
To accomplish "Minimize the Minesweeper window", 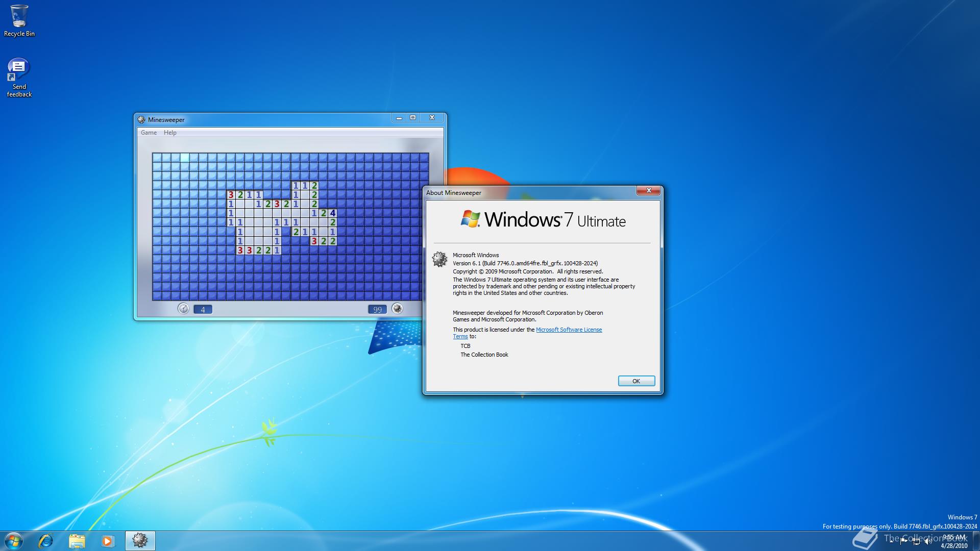I will [399, 118].
